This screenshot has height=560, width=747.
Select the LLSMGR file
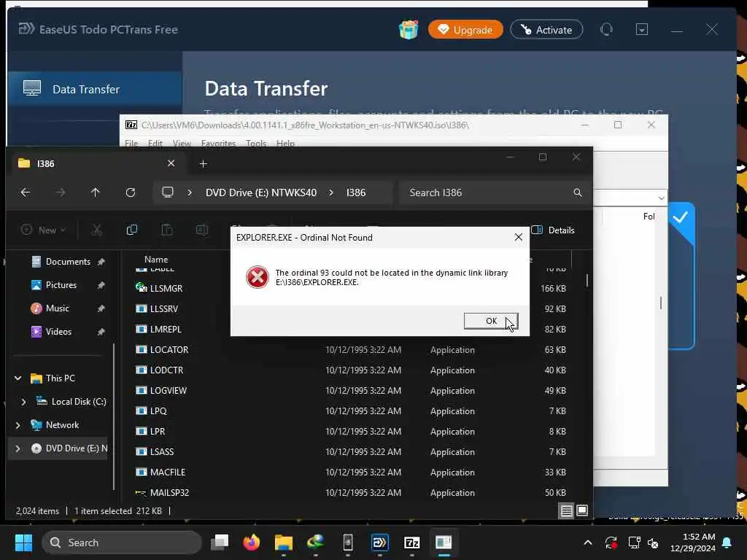coord(166,289)
